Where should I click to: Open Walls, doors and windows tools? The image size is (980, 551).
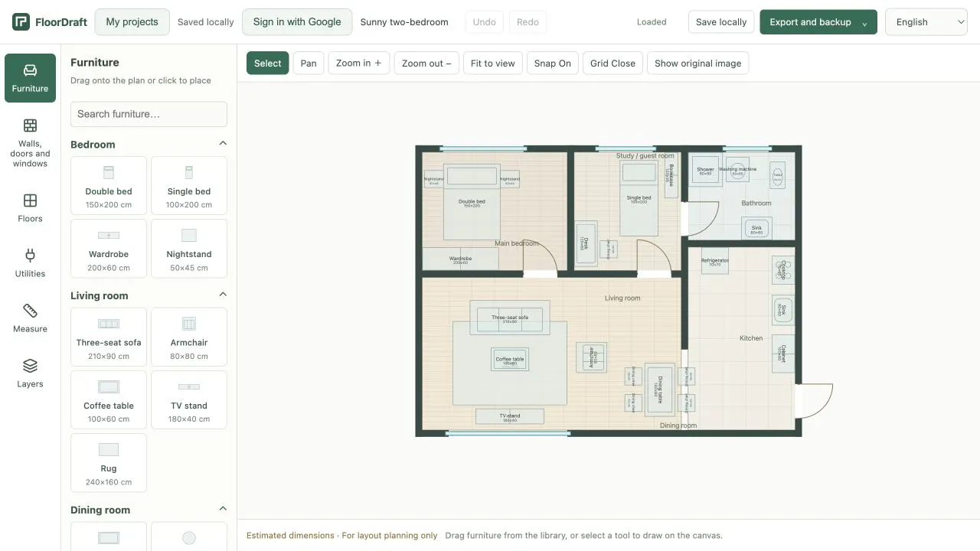(30, 142)
